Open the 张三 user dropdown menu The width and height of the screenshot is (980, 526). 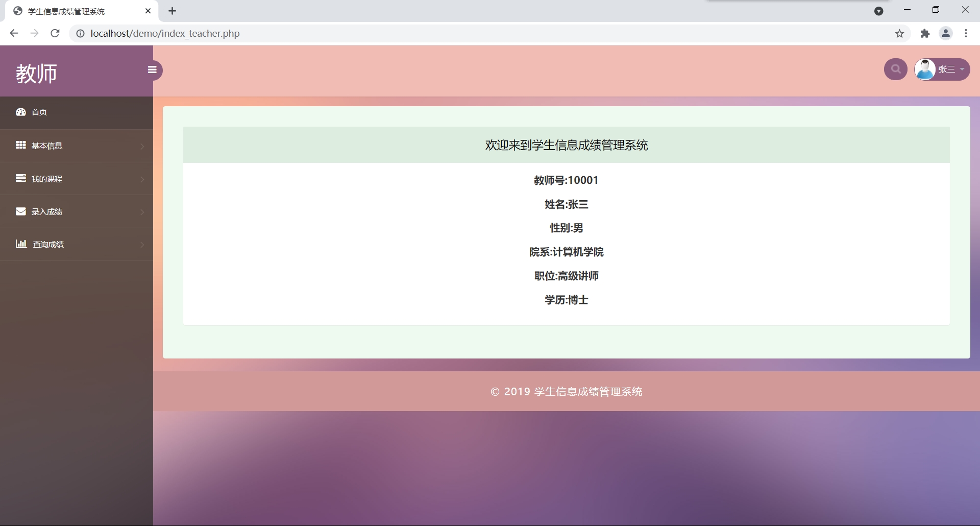pyautogui.click(x=952, y=69)
